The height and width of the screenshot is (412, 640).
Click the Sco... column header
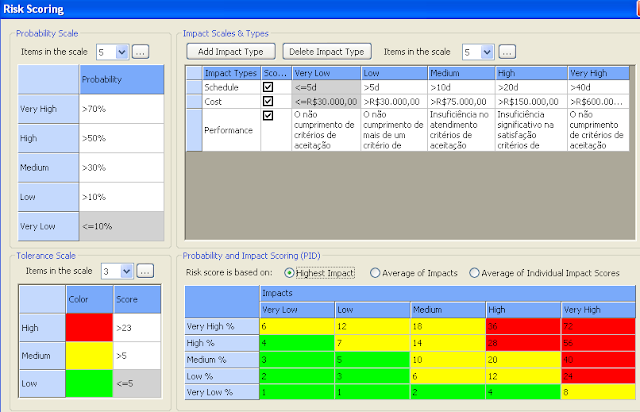point(276,73)
